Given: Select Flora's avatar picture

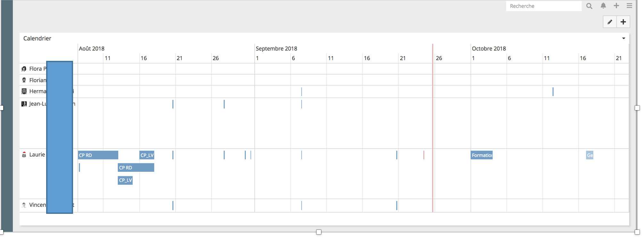Looking at the screenshot, I should coord(24,69).
